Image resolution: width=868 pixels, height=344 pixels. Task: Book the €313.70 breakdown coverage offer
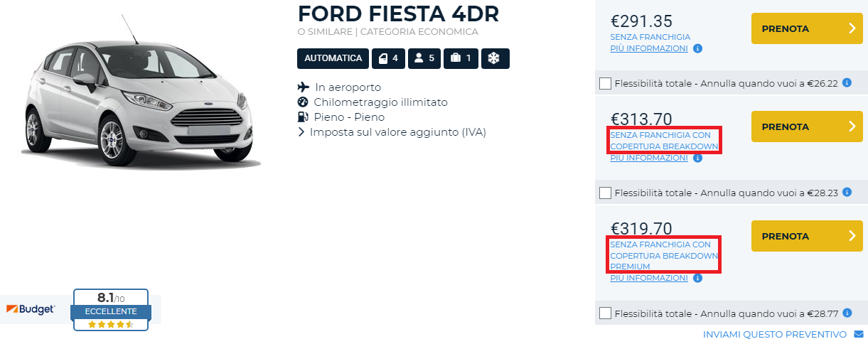click(x=806, y=127)
